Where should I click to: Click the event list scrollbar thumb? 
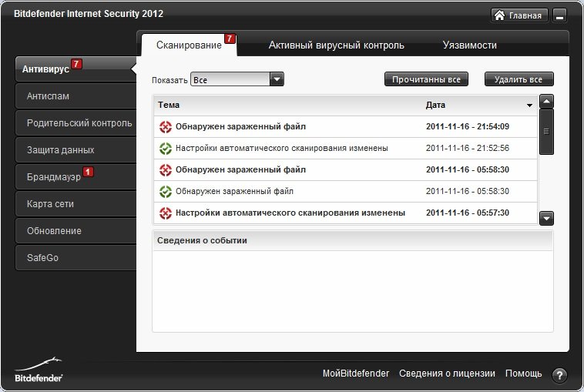[546, 132]
